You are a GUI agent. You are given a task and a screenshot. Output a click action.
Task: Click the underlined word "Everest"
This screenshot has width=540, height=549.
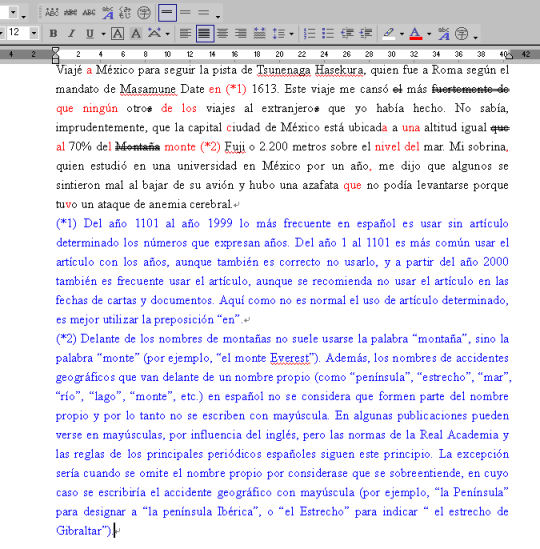click(x=290, y=358)
